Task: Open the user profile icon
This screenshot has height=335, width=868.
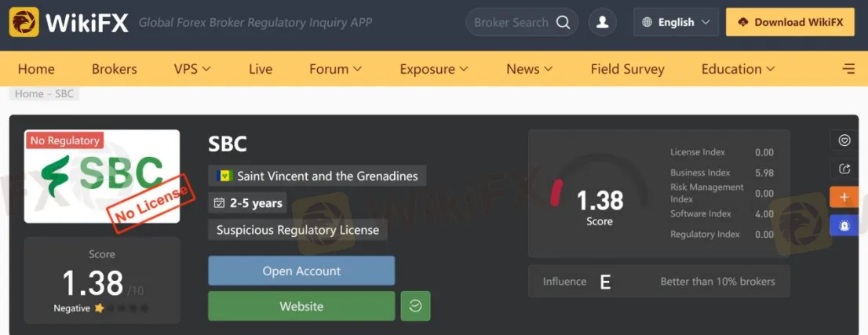Action: [x=602, y=22]
